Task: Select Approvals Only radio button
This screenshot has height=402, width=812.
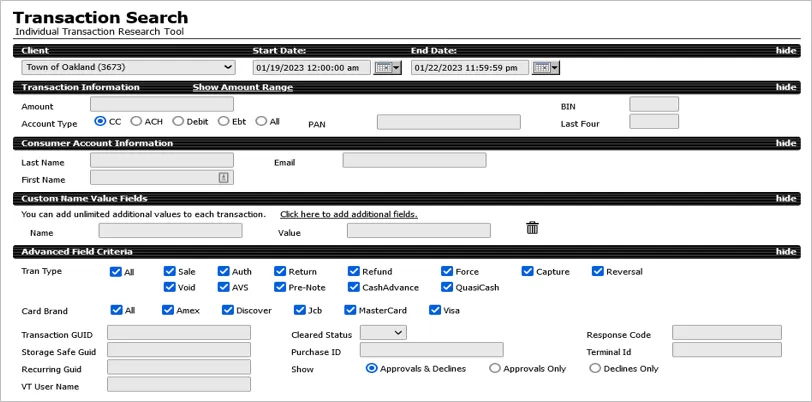Action: pyautogui.click(x=495, y=368)
